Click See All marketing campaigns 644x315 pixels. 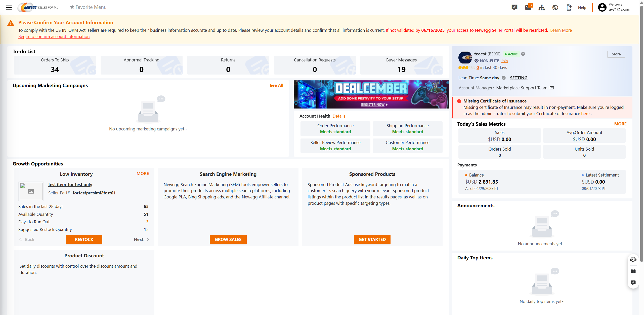276,85
